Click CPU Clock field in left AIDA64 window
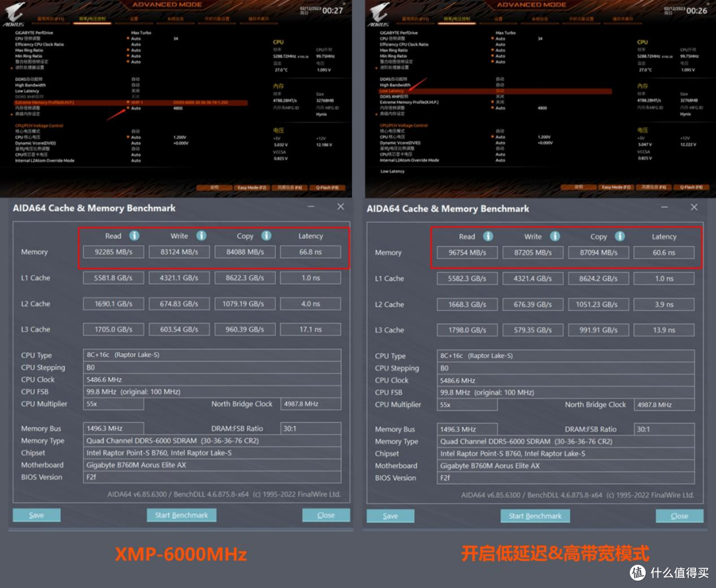Viewport: 716px width, 588px height. click(212, 379)
